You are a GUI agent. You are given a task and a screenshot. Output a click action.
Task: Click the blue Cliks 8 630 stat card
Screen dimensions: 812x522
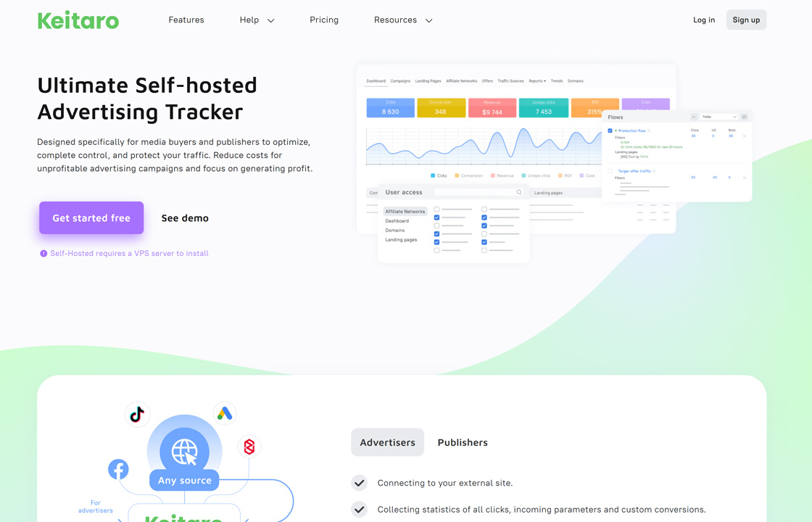tap(391, 108)
